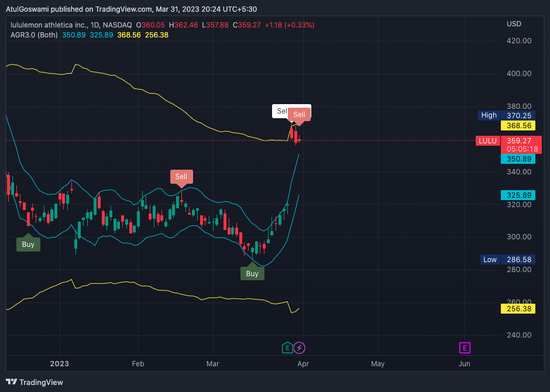This screenshot has height=392, width=550.
Task: Click the AGR3.0 value 325.89
Action: click(101, 35)
